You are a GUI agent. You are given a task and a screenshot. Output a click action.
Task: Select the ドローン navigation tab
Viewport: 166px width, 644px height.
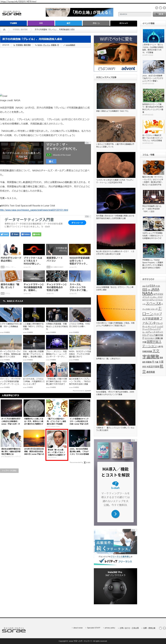[96, 23]
